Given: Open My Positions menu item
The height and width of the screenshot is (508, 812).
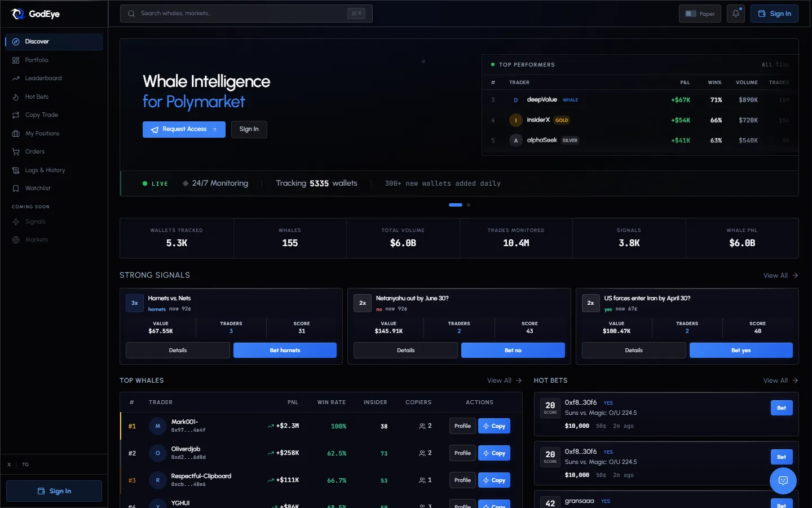Looking at the screenshot, I should pos(42,134).
